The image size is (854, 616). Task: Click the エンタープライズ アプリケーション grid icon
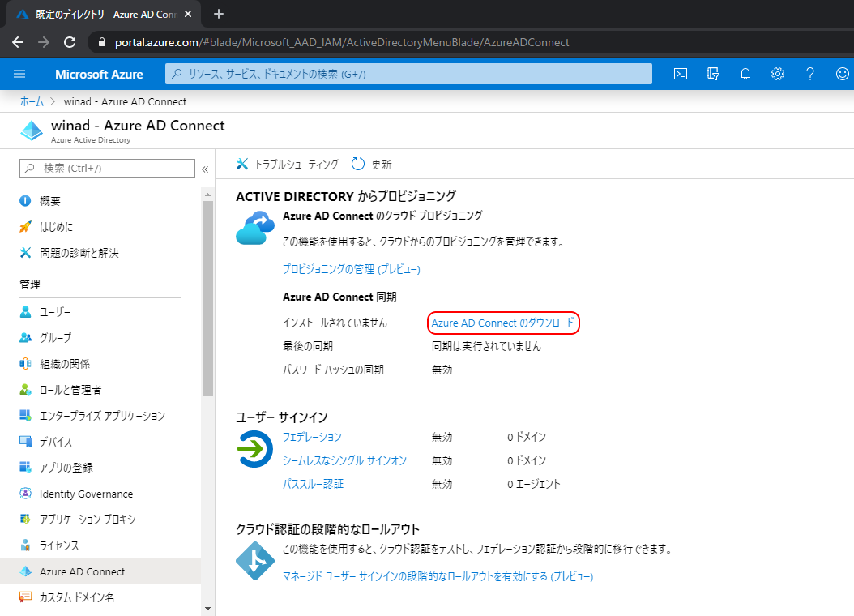coord(25,416)
